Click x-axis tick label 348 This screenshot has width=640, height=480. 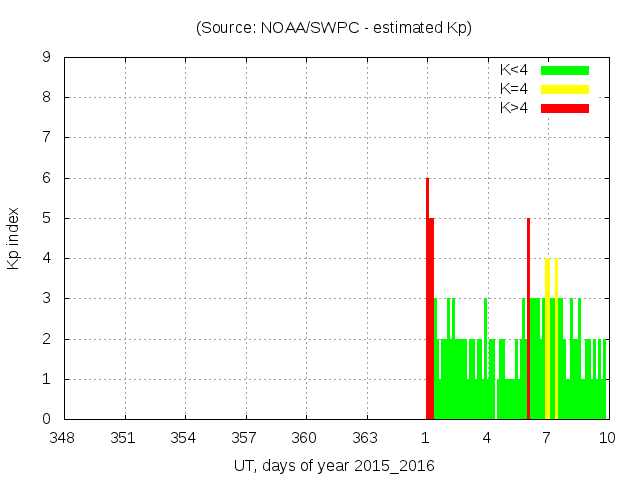click(64, 438)
